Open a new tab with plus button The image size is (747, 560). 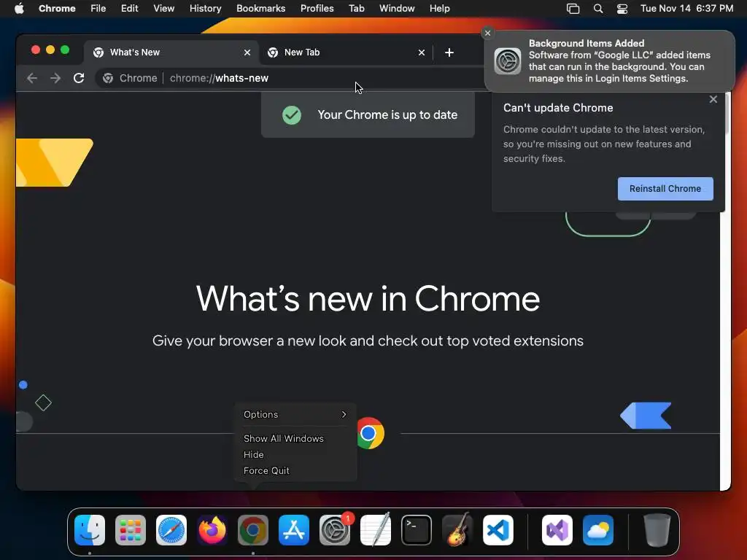click(449, 52)
